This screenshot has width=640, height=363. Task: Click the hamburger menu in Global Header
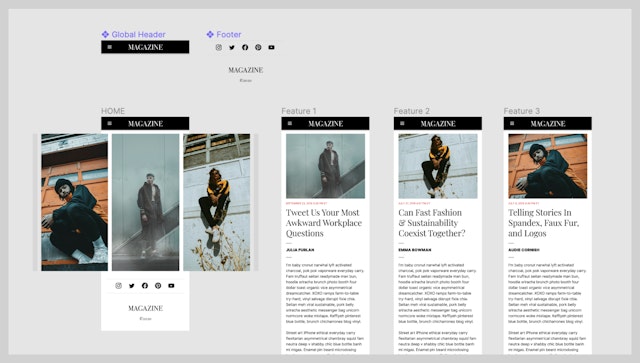(109, 47)
